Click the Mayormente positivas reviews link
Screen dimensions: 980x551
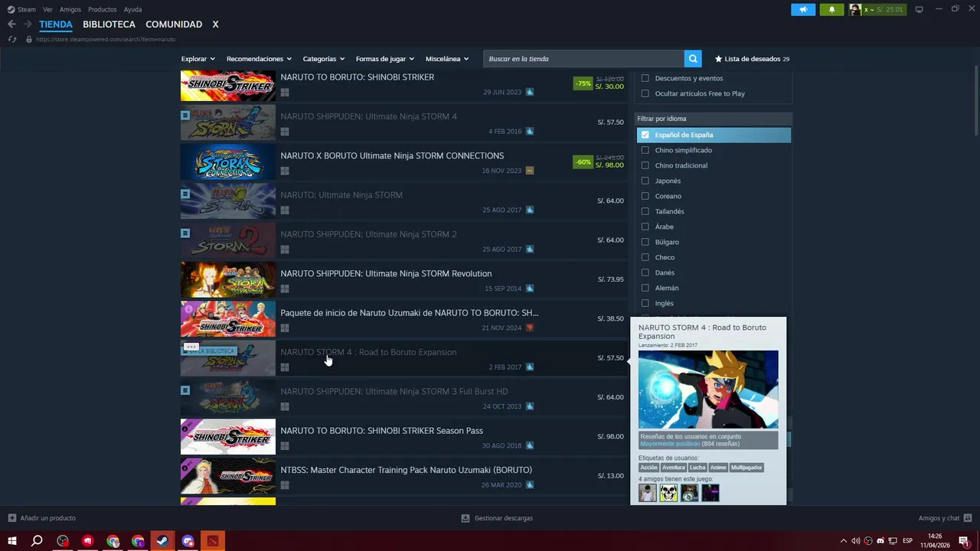pyautogui.click(x=670, y=444)
